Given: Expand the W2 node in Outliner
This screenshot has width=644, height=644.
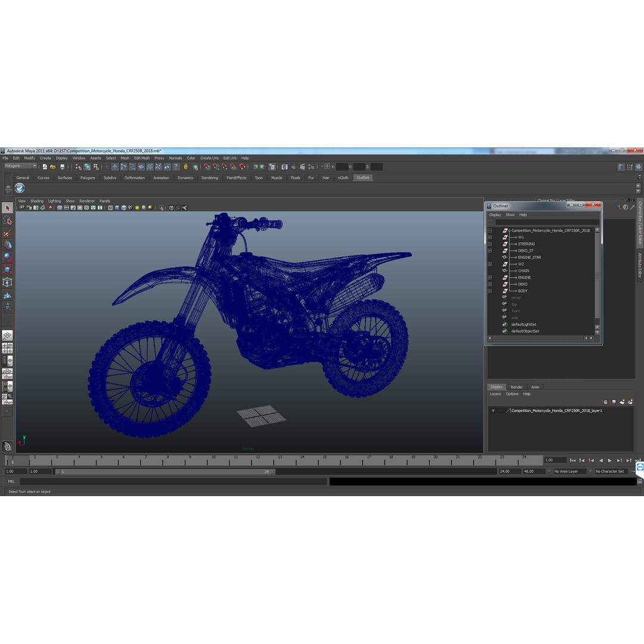Looking at the screenshot, I should tap(490, 264).
